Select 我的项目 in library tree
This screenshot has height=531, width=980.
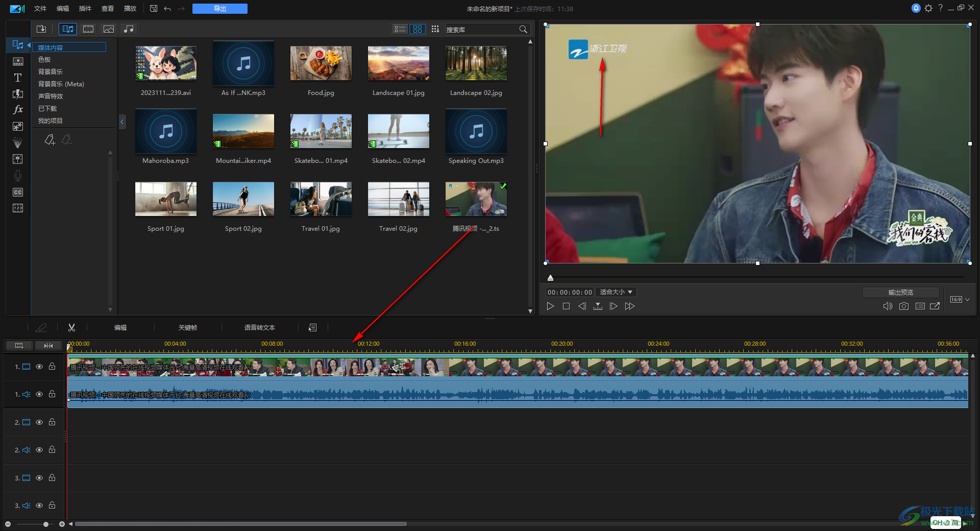click(x=51, y=121)
